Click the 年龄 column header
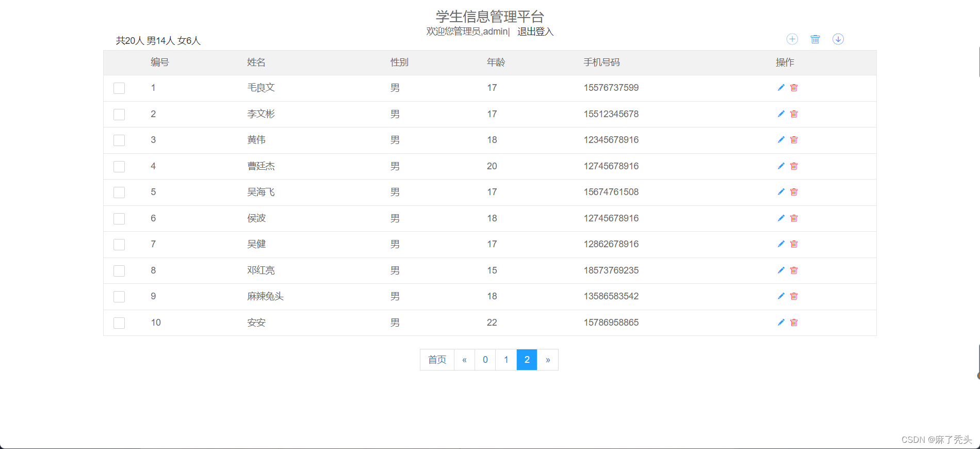 496,62
